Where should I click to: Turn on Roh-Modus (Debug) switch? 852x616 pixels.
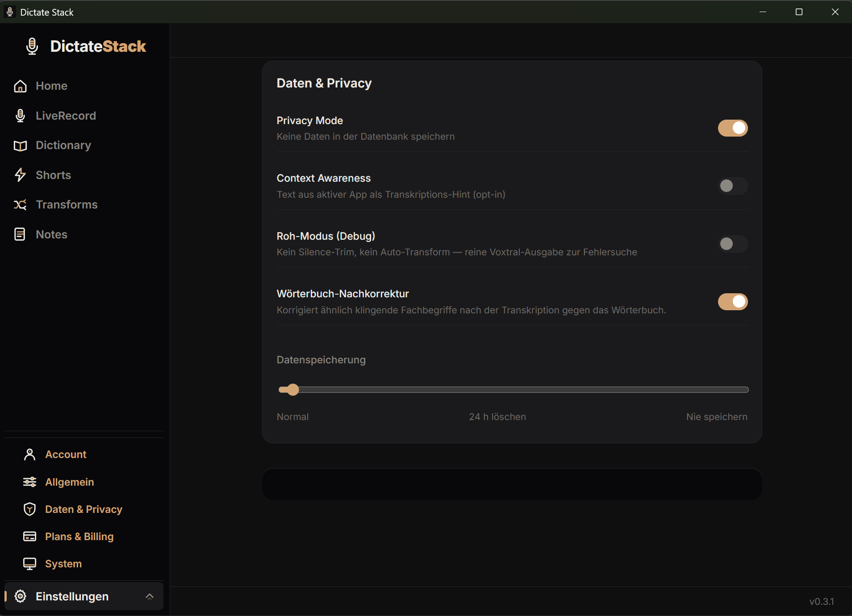click(x=733, y=244)
